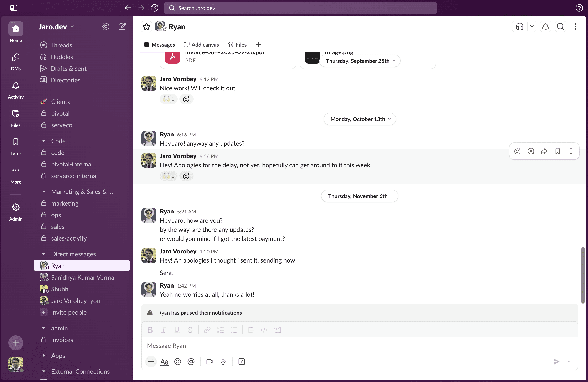Switch to the Files tab
The height and width of the screenshot is (382, 588).
tap(237, 45)
